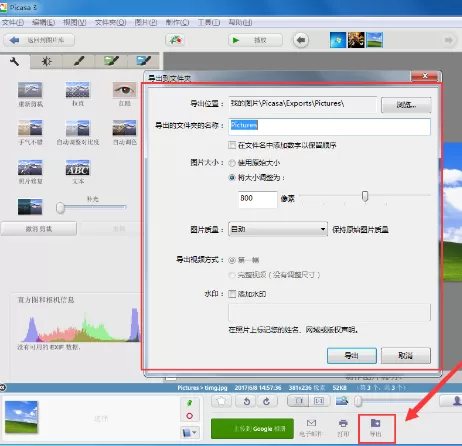The width and height of the screenshot is (462, 446).
Task: Select the orange flower thumbnail in top strip
Action: click(356, 40)
